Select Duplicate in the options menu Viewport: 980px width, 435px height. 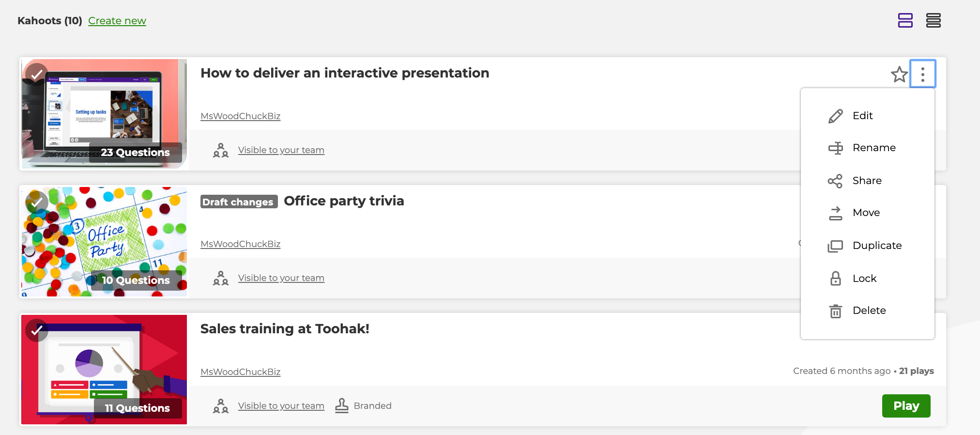(x=876, y=246)
